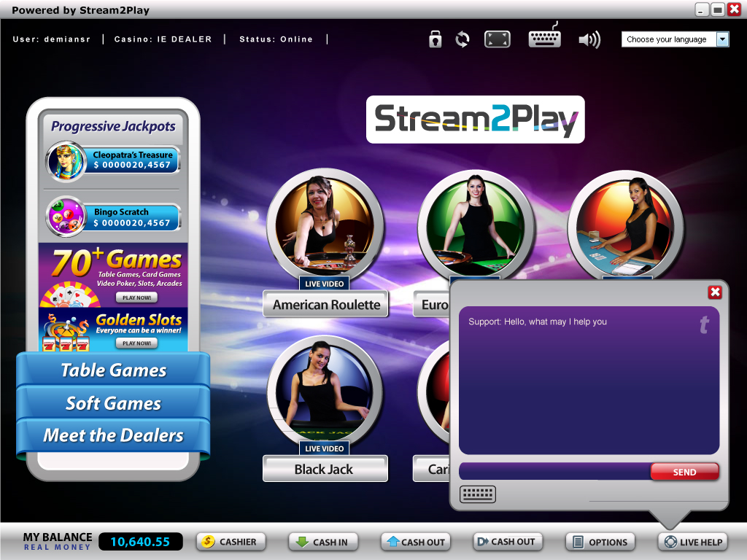Close the Stream2Play window
Viewport: 747px width, 560px height.
click(734, 9)
